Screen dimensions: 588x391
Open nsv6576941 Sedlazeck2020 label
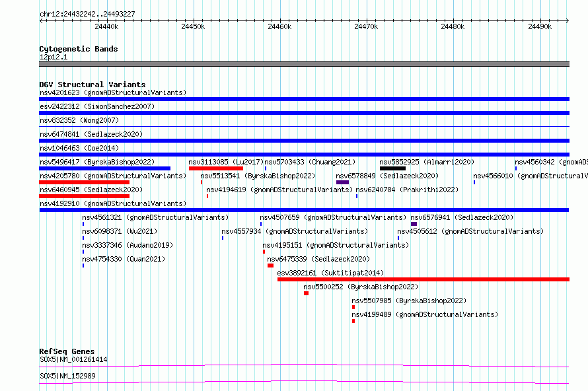click(x=462, y=217)
